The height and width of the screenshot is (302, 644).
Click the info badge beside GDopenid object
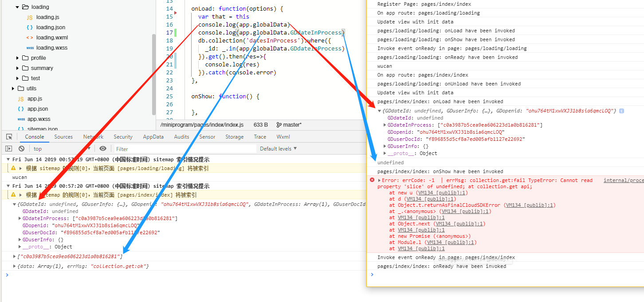[621, 111]
